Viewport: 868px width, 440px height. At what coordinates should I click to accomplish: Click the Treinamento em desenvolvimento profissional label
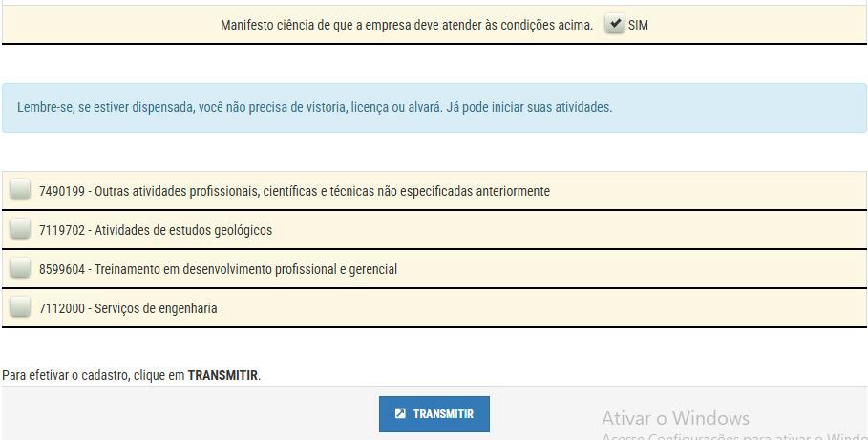(x=218, y=269)
